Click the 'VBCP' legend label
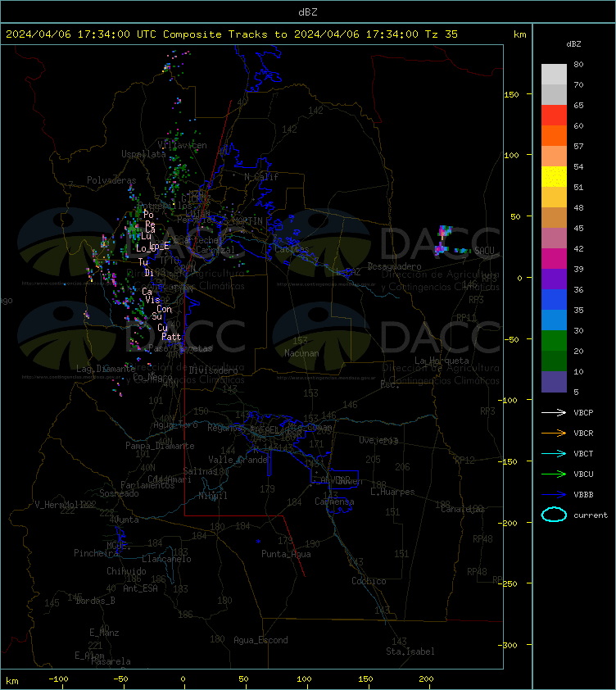The image size is (616, 690). (583, 412)
